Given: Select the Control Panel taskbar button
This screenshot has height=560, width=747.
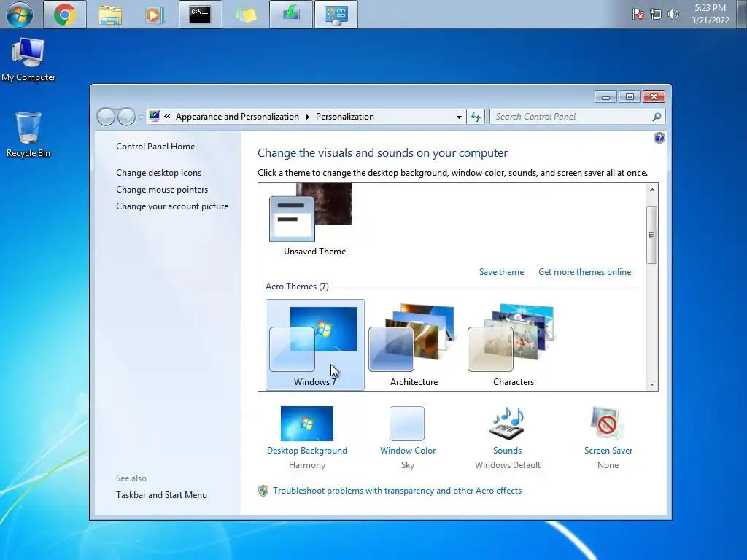Looking at the screenshot, I should pyautogui.click(x=336, y=15).
